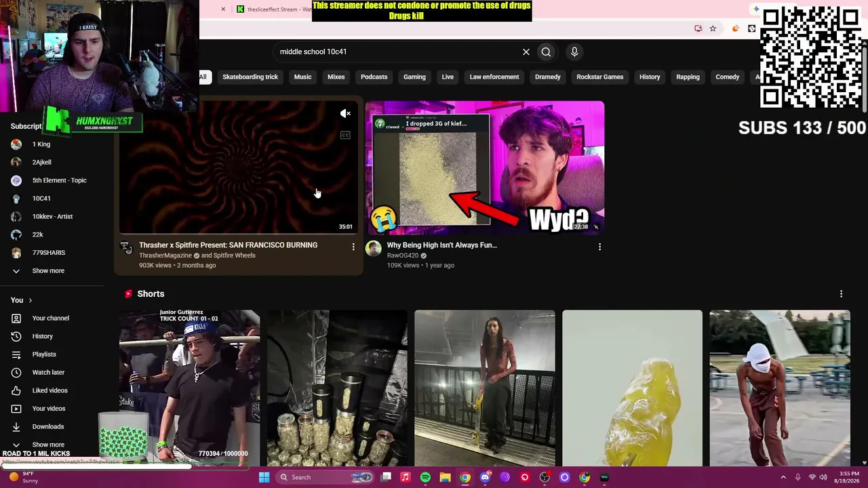Play the Short with the yellow object
868x488 pixels.
[632, 388]
